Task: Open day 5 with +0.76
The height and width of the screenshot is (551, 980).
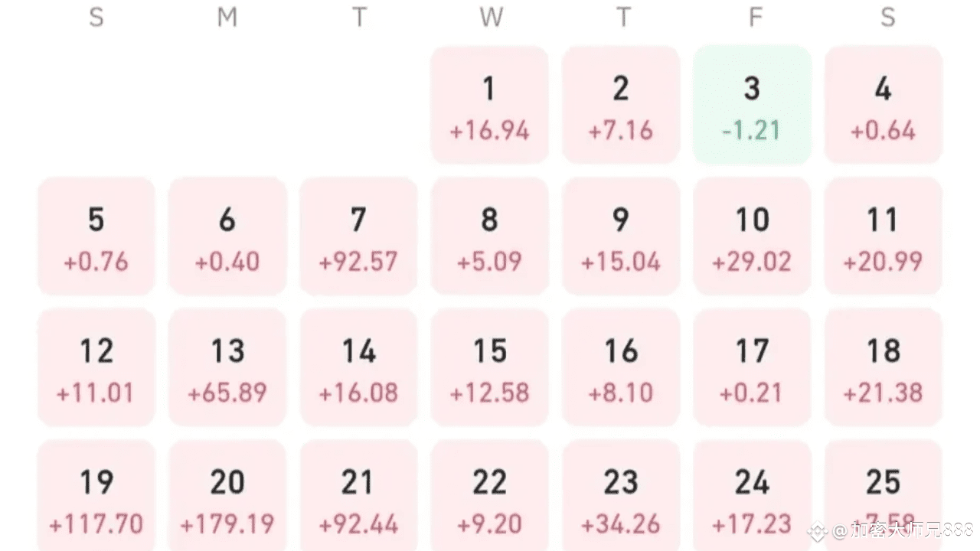Action: (x=96, y=236)
